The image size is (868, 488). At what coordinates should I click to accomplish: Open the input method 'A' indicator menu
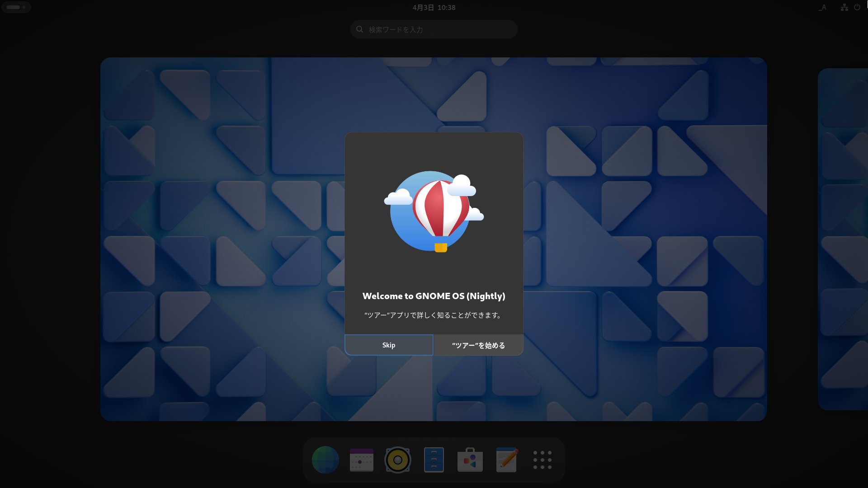[822, 7]
